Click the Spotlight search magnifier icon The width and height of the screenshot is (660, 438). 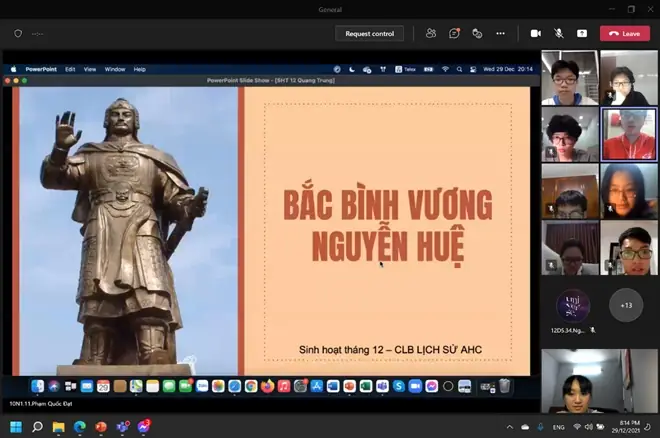pyautogui.click(x=459, y=69)
